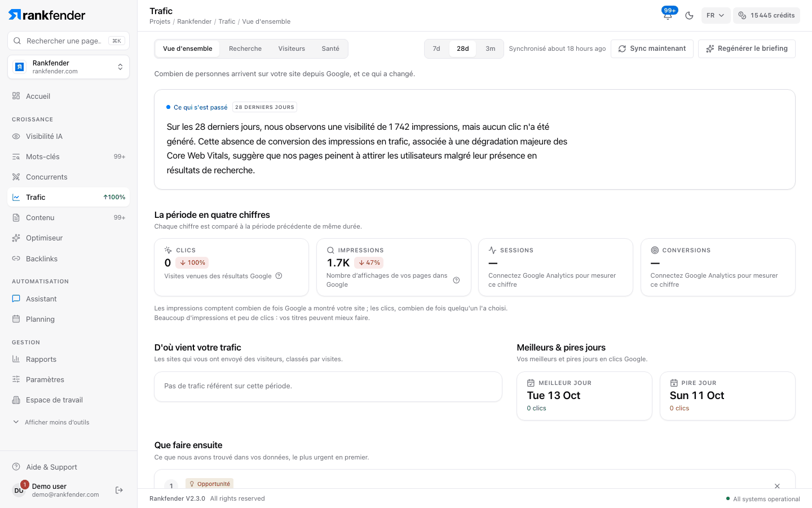Image resolution: width=812 pixels, height=508 pixels.
Task: Switch to the Santé tab
Action: [330, 49]
